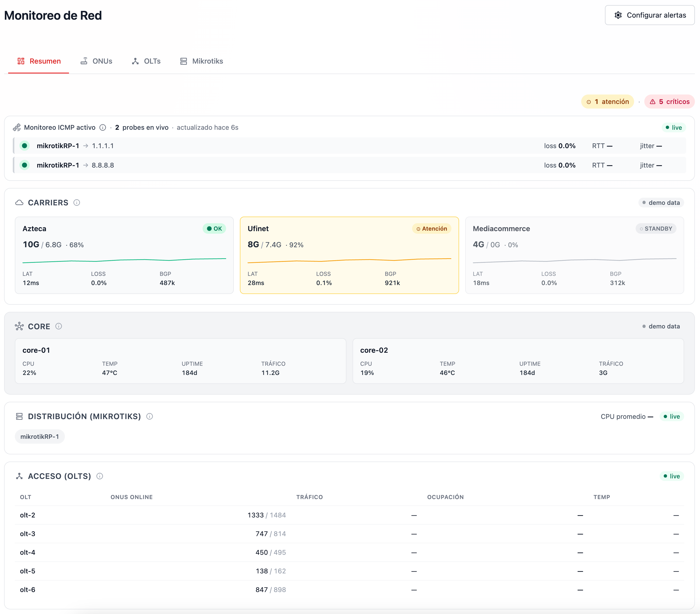700x614 pixels.
Task: Select the mikrotikRP-1 distribution chip
Action: pos(40,436)
